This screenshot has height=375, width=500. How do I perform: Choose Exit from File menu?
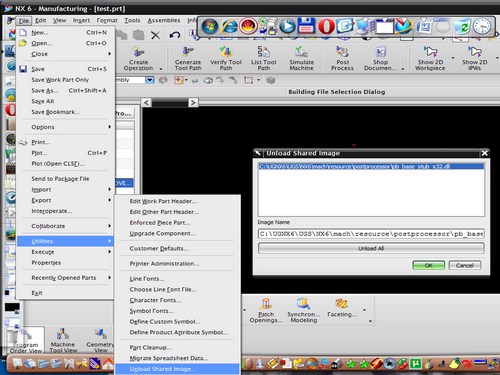[65, 293]
